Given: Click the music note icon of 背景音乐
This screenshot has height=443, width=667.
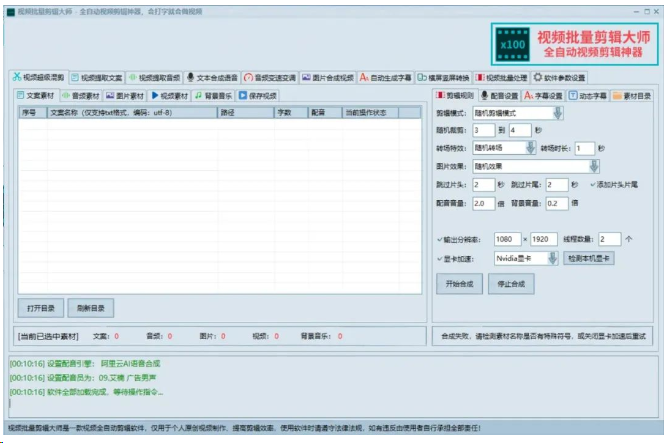Looking at the screenshot, I should click(199, 95).
